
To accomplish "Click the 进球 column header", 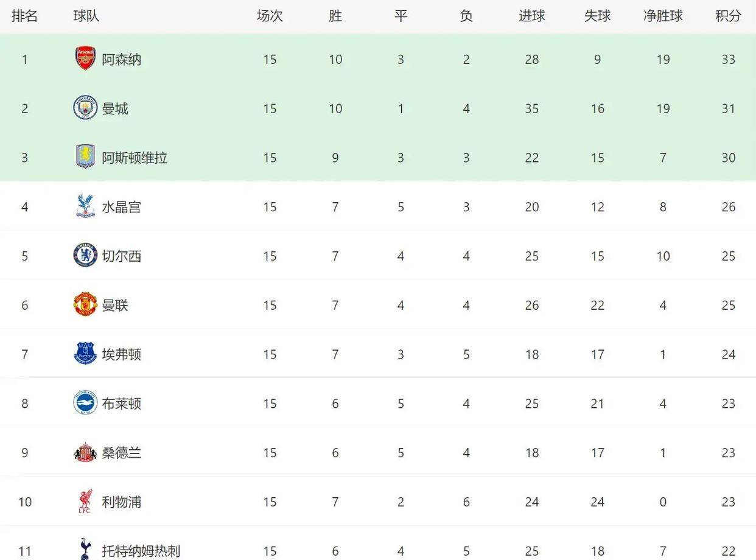I will click(531, 16).
